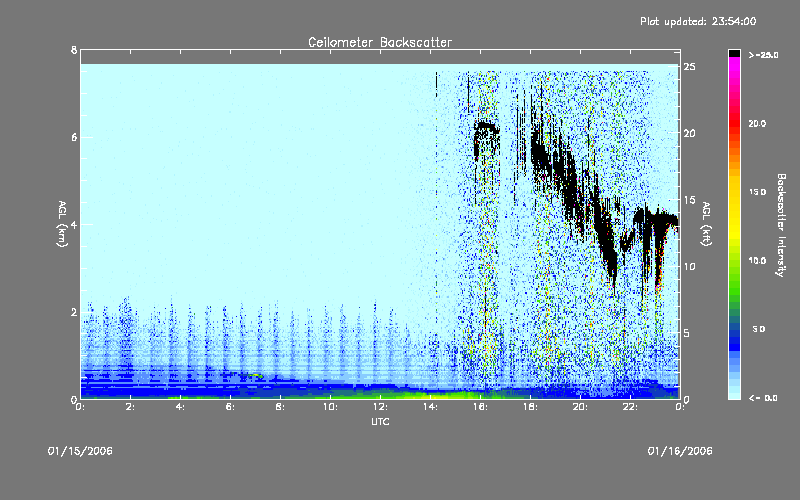Click the '01/15/2006' start date label

tap(80, 451)
